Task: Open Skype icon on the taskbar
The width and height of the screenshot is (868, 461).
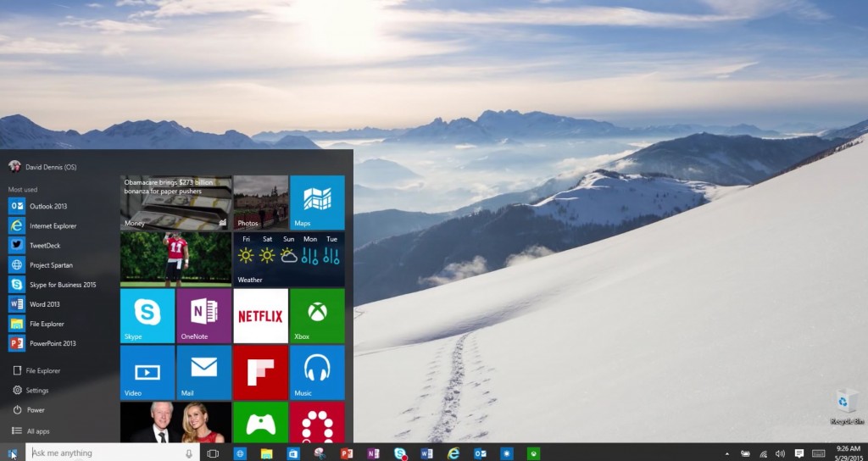Action: pos(400,453)
